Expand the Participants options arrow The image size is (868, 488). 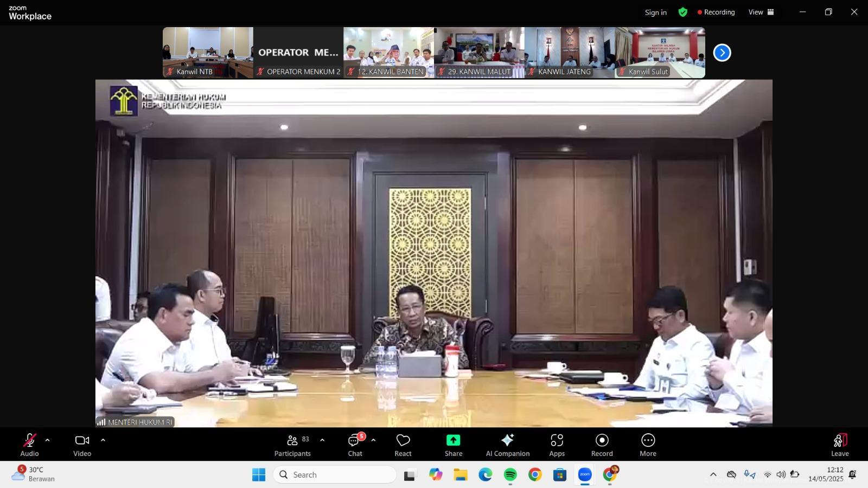pos(322,440)
